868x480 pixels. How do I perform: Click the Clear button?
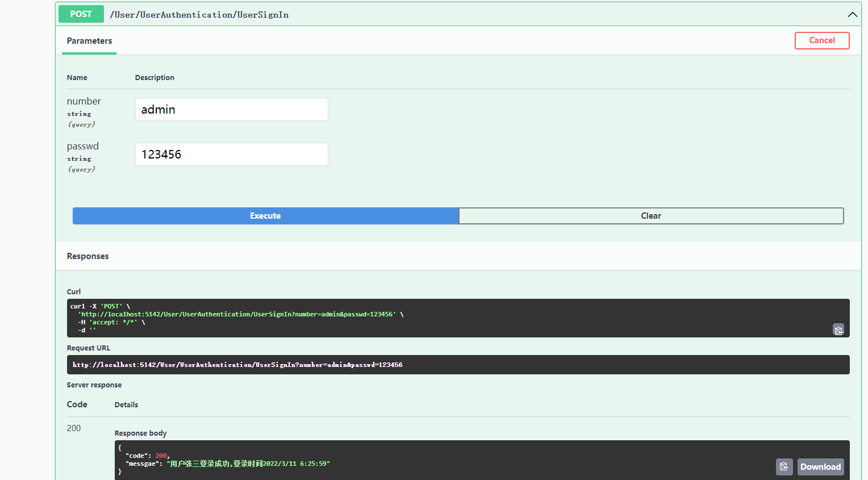[x=651, y=215]
